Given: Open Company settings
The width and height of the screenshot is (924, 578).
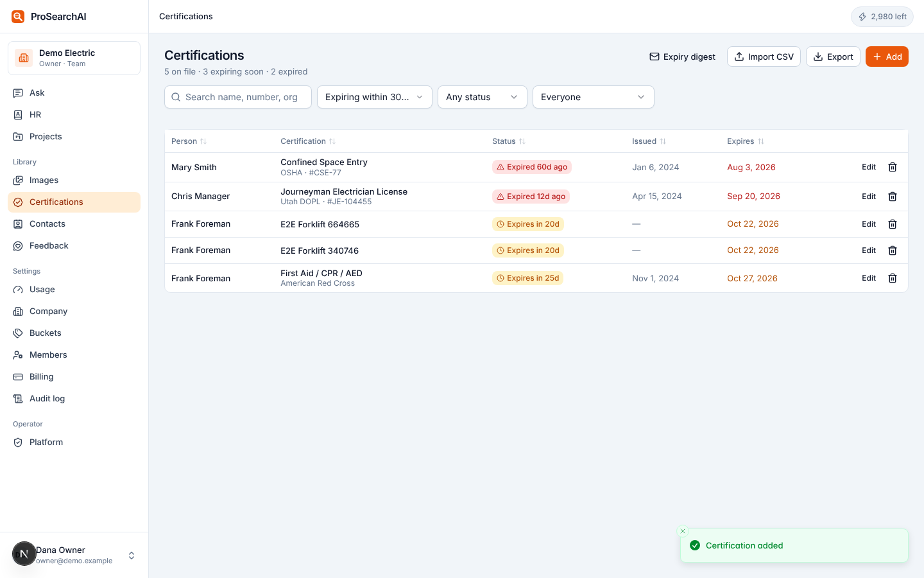Looking at the screenshot, I should pos(74,311).
